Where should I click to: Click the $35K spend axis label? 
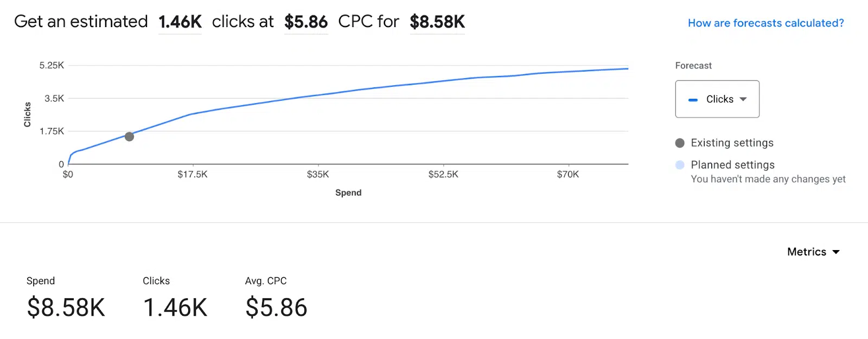[318, 175]
